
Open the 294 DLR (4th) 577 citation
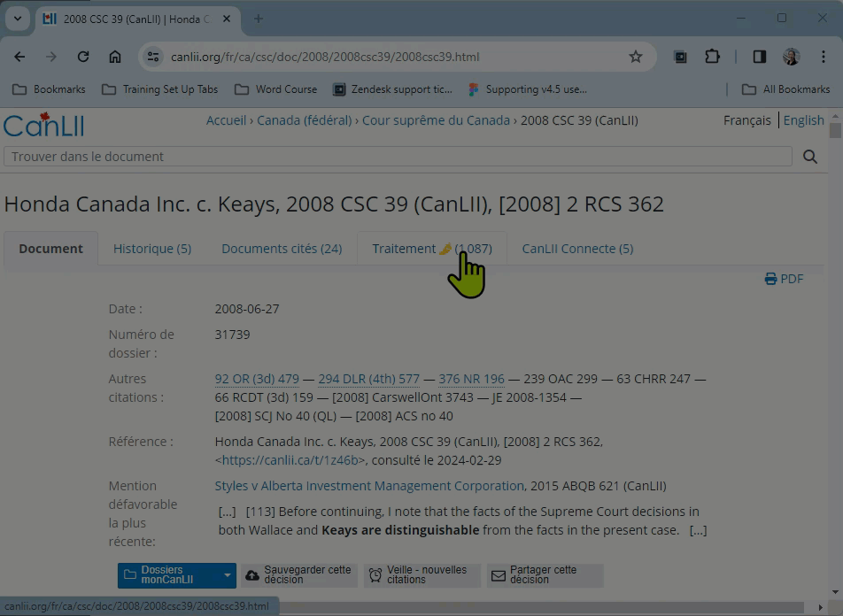368,379
